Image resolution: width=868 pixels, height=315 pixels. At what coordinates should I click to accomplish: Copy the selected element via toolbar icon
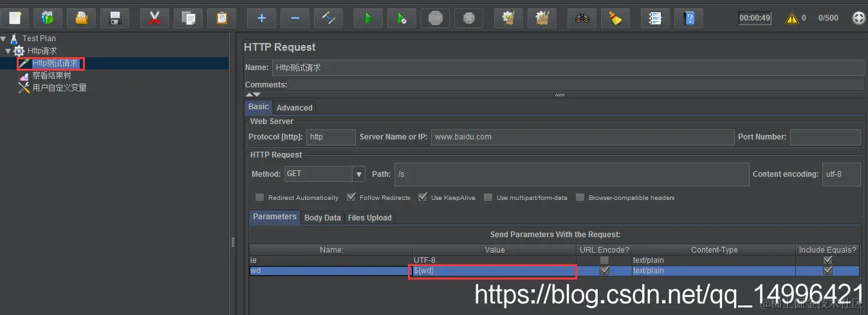(188, 18)
